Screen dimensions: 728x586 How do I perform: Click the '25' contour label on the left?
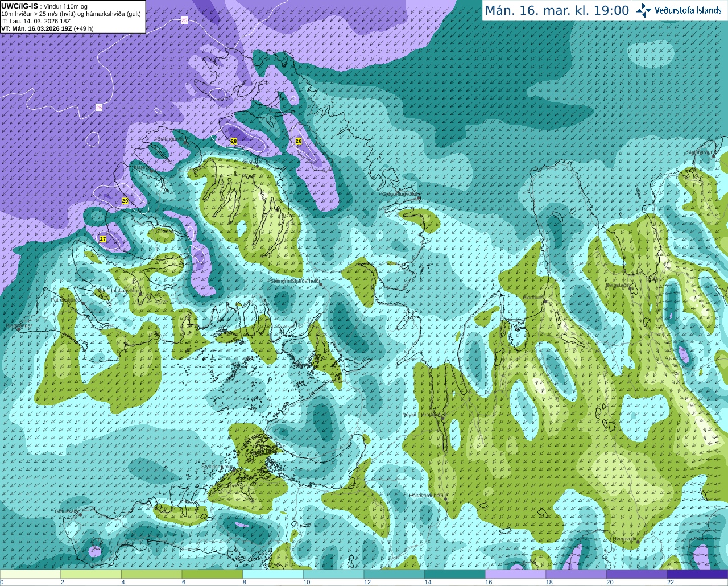tap(99, 108)
